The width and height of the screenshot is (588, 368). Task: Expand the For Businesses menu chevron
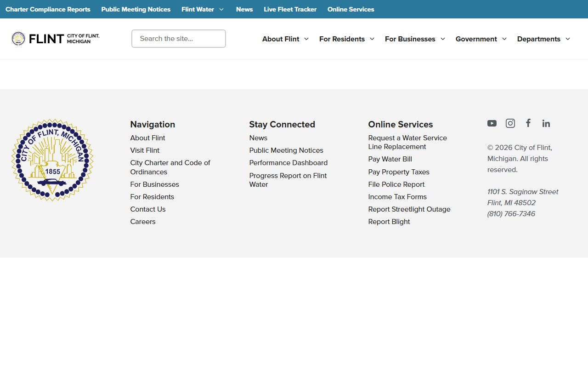[443, 39]
